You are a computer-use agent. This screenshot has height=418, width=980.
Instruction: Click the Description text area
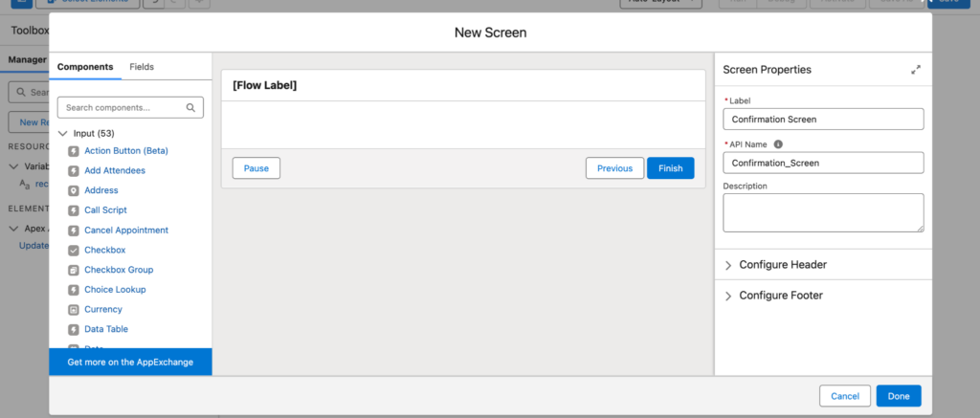coord(823,213)
